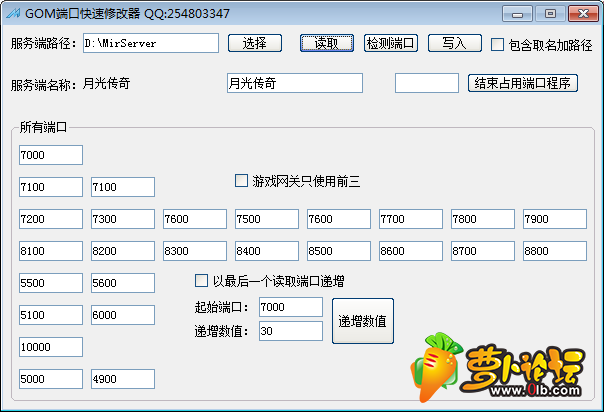This screenshot has height=412, width=604.
Task: Click the port field containing 10000
Action: coord(51,347)
